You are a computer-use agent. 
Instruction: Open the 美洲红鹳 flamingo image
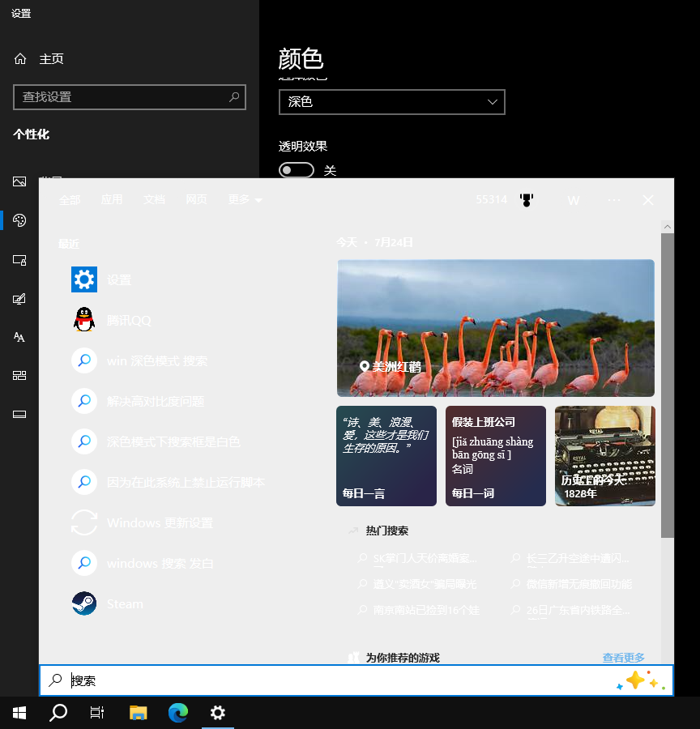coord(496,328)
